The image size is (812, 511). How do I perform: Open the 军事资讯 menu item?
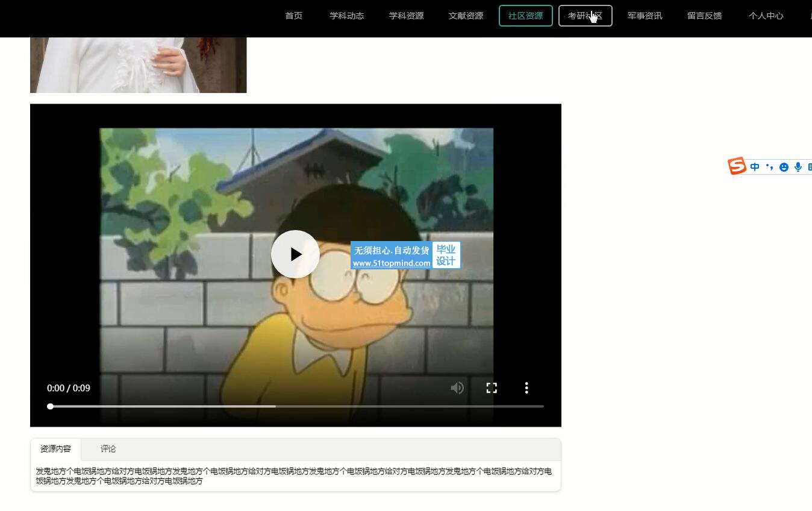[645, 16]
